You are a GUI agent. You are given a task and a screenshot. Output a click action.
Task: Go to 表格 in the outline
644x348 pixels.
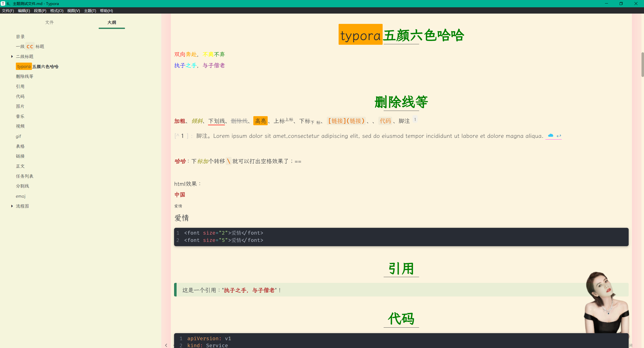pos(20,146)
